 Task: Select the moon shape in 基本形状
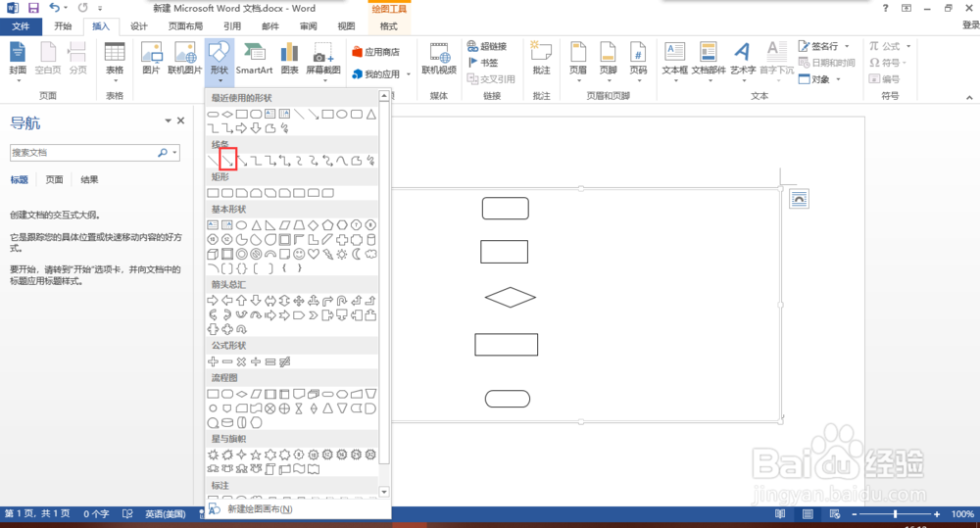pyautogui.click(x=357, y=254)
